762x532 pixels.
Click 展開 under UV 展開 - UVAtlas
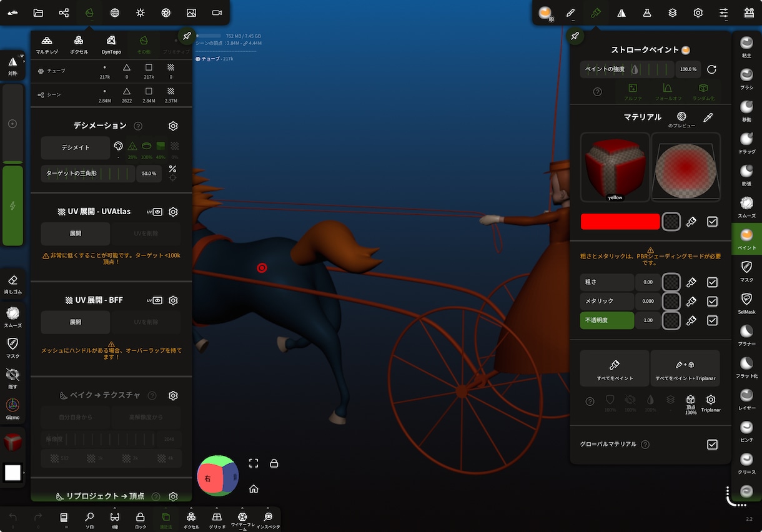pyautogui.click(x=76, y=234)
